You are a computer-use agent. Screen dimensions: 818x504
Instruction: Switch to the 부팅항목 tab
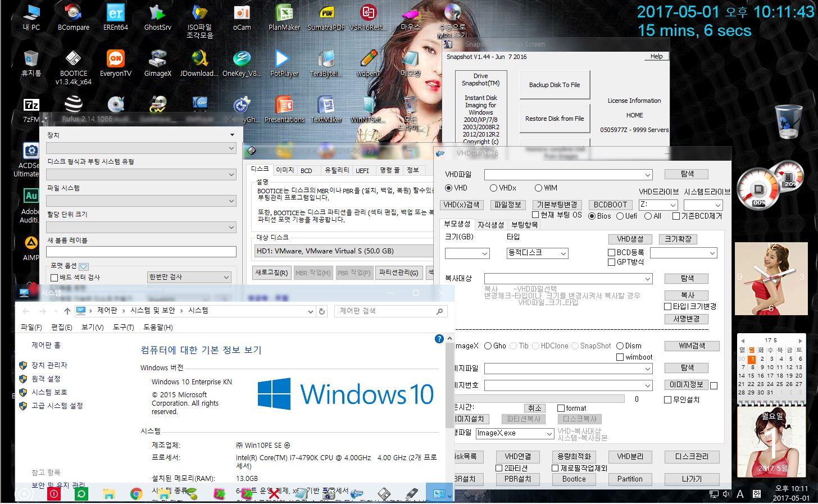click(x=525, y=225)
